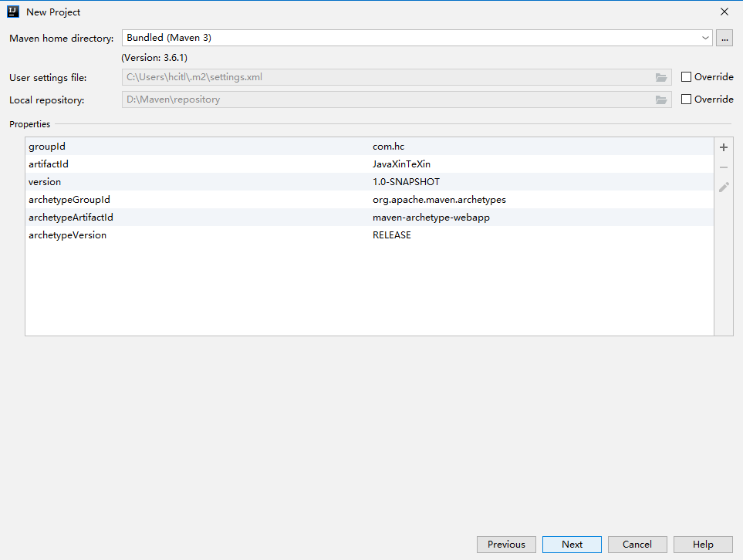The height and width of the screenshot is (560, 743).
Task: Click the IntelliJ IDEA logo in the title bar
Action: pyautogui.click(x=13, y=12)
